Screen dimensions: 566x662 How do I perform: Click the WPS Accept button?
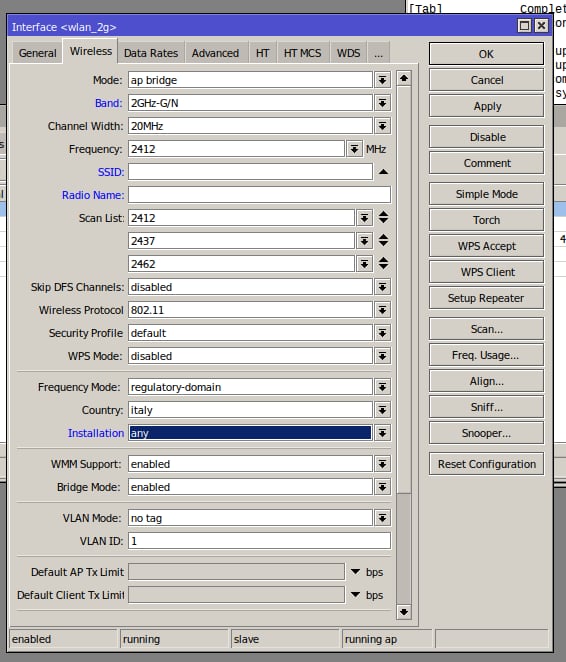click(x=486, y=246)
